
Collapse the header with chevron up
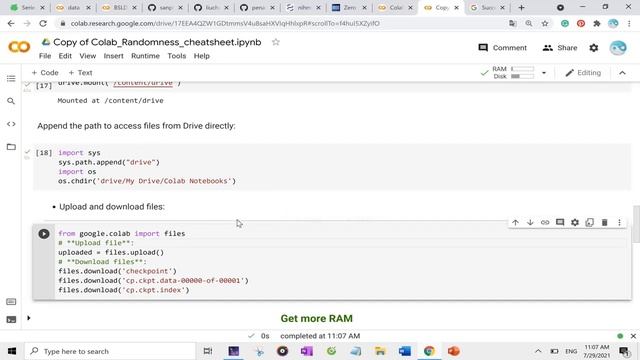click(622, 73)
